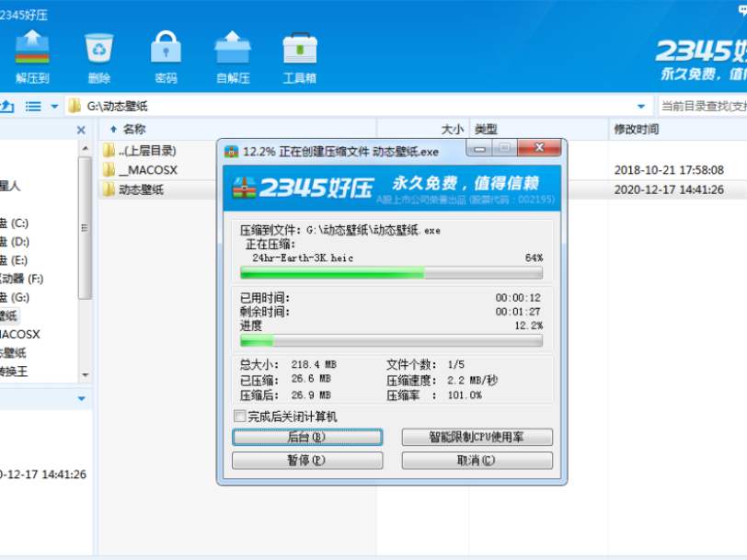Select drive (F:) in the tree

pyautogui.click(x=21, y=279)
